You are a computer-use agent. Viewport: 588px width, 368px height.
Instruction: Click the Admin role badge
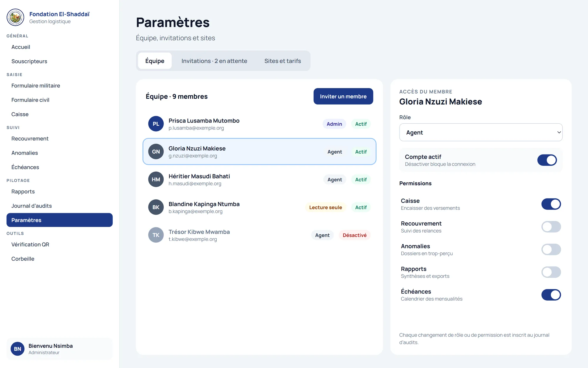(334, 124)
